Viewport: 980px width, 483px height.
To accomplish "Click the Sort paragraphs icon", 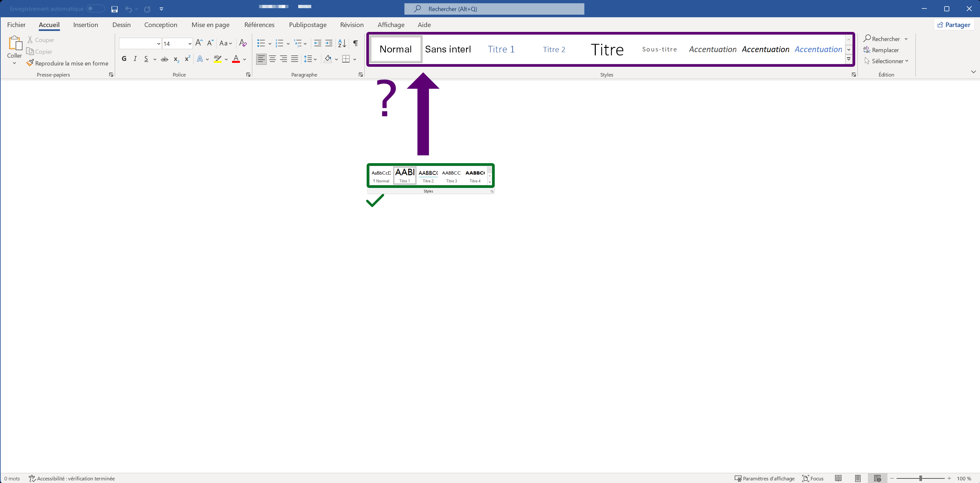I will (342, 43).
